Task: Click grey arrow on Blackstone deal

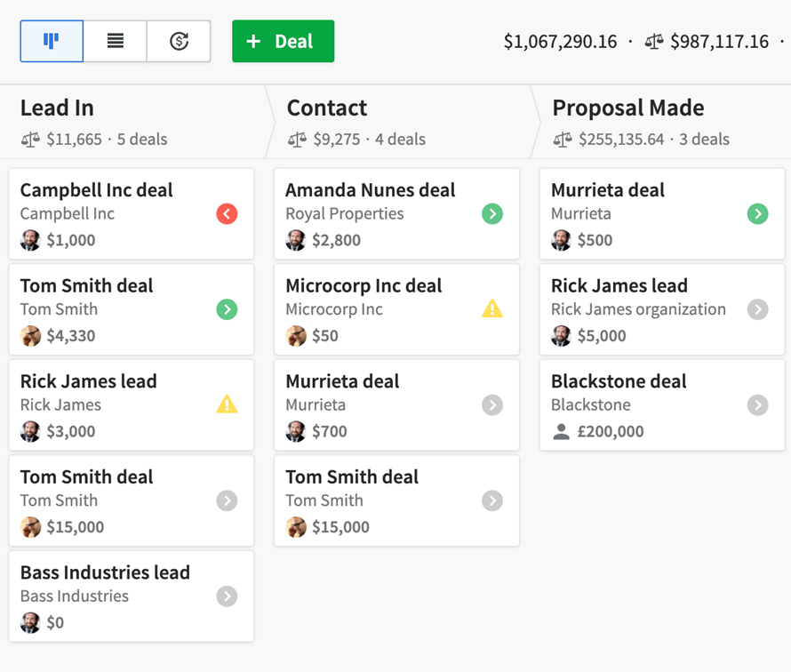Action: coord(758,405)
